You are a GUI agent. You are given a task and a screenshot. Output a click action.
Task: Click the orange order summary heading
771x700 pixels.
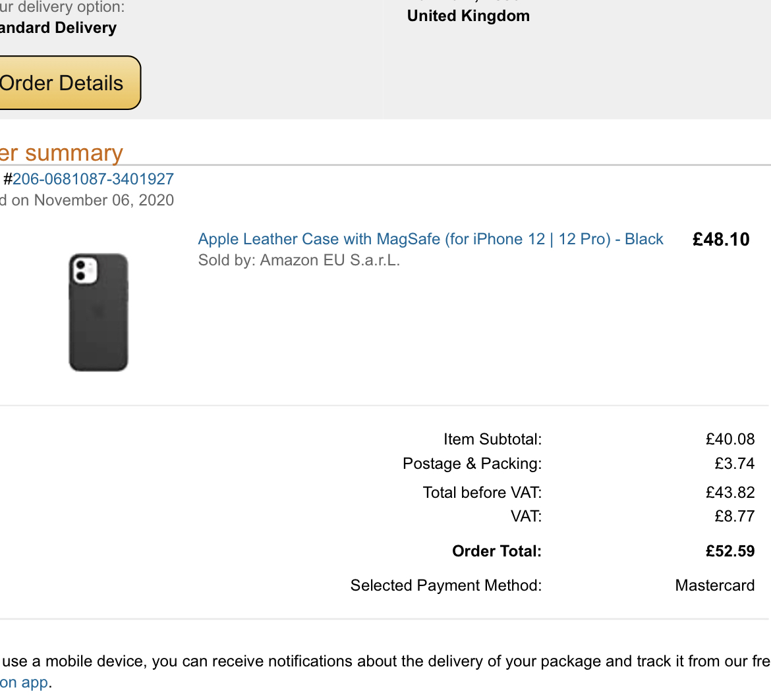61,153
